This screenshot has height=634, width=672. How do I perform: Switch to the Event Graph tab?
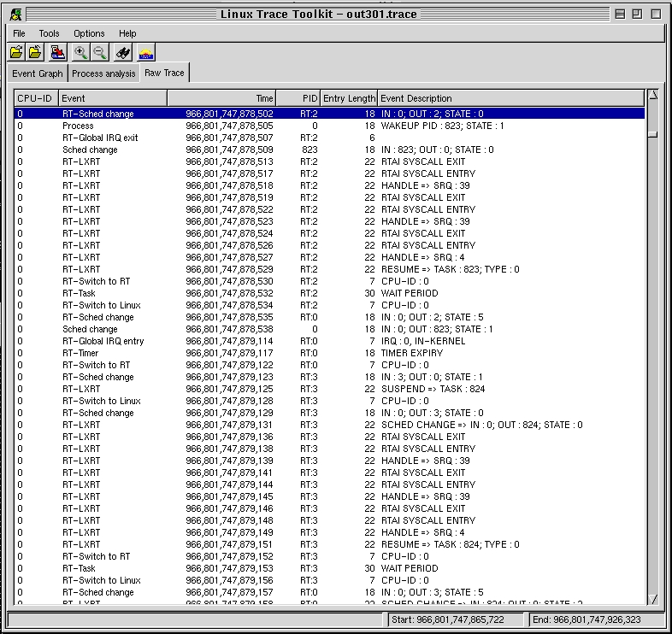click(x=38, y=73)
